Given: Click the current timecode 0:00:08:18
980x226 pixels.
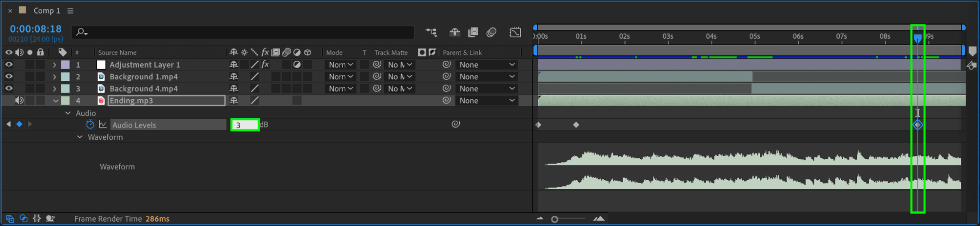Looking at the screenshot, I should coord(35,29).
